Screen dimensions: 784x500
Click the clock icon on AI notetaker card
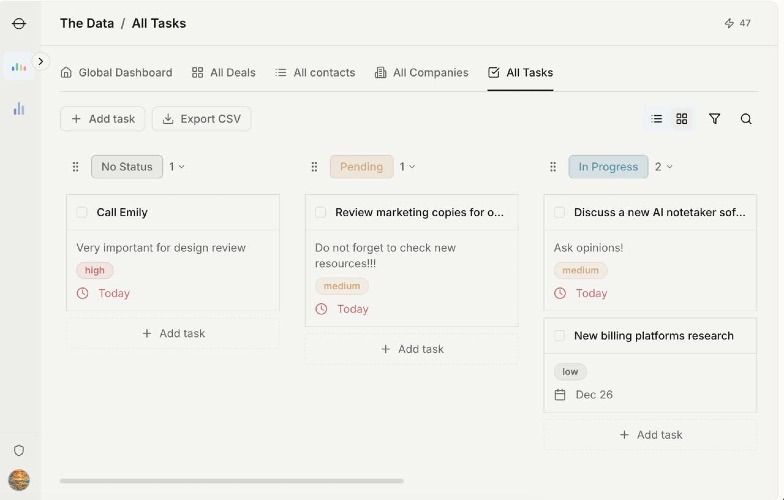(560, 293)
